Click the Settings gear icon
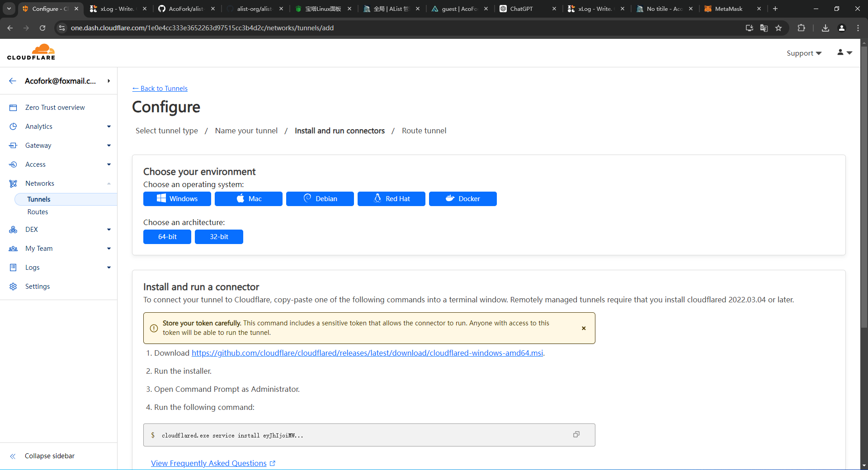Screen dimensions: 868x470 (x=13, y=287)
